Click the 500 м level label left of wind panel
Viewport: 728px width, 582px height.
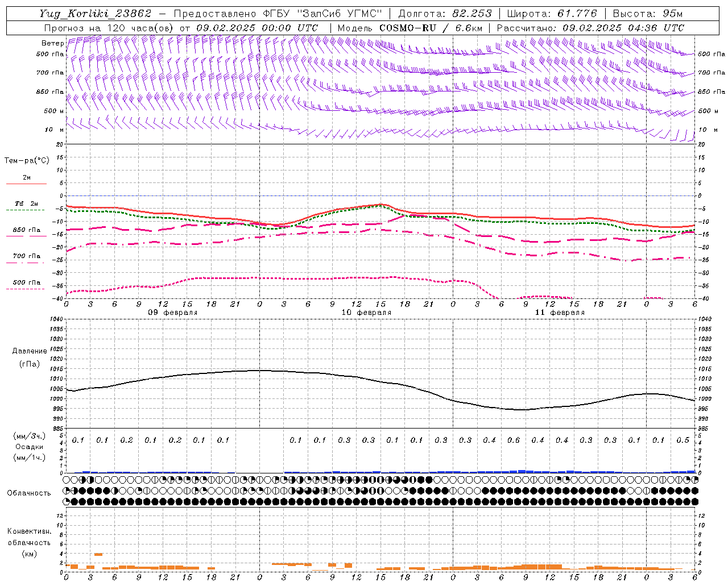[54, 111]
